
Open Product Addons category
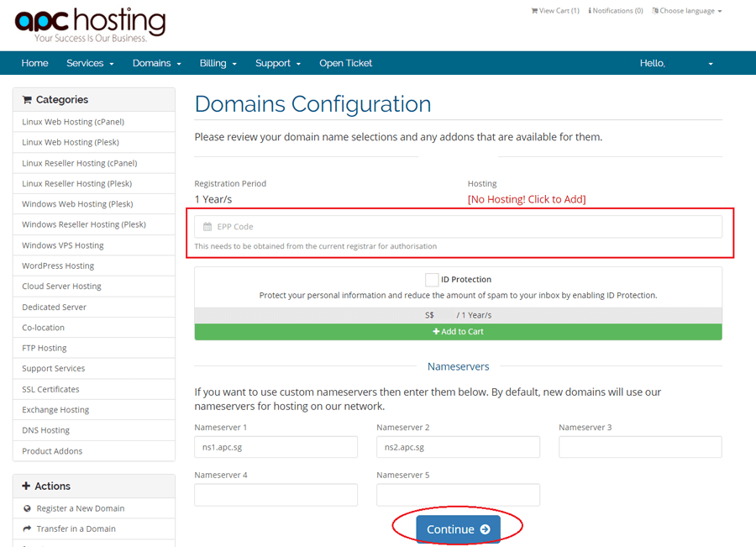click(94, 451)
